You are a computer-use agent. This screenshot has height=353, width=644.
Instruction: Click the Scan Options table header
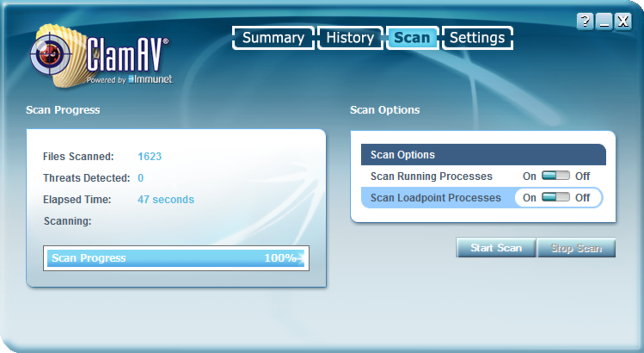(x=484, y=155)
